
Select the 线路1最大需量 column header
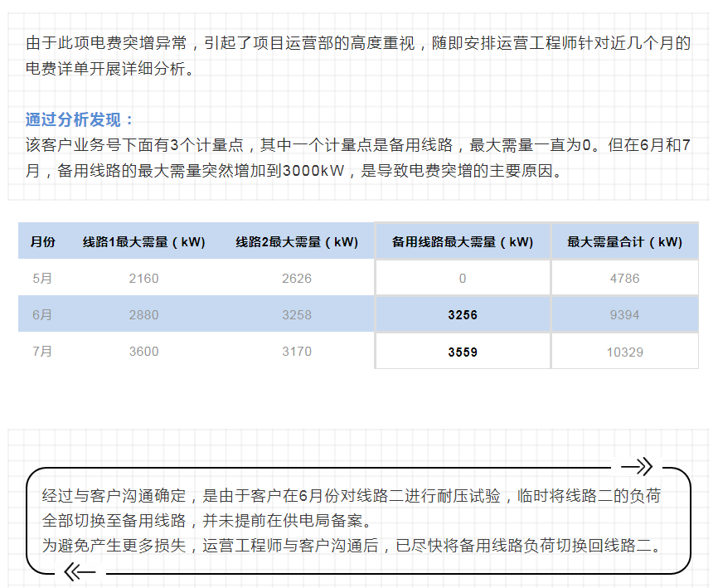click(x=143, y=242)
